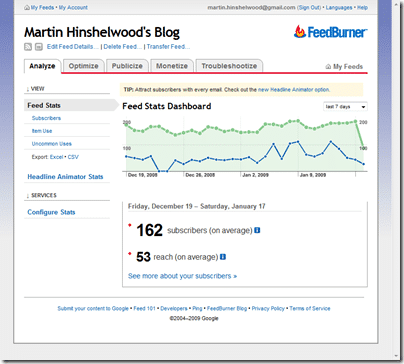This screenshot has height=364, width=404.
Task: Click the Martin Hinshelwood's Blog title
Action: tap(102, 32)
